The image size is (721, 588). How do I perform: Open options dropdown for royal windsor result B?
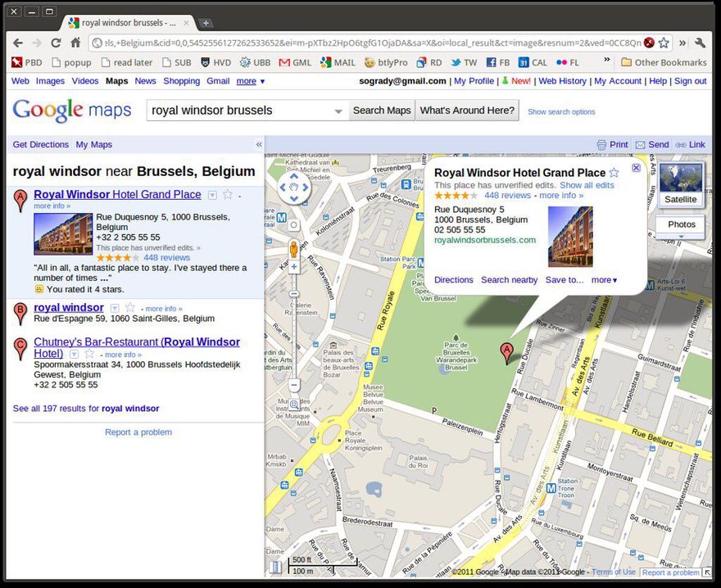pos(115,308)
